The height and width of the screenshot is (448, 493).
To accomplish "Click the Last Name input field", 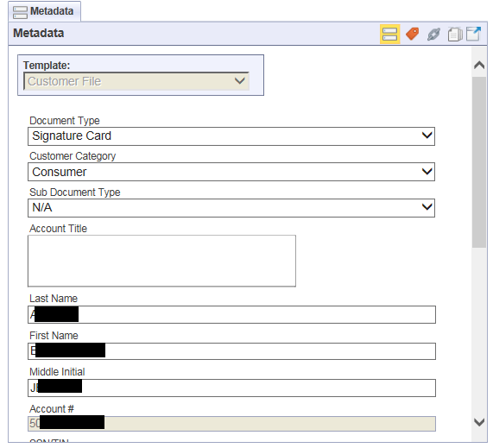I will tap(231, 314).
